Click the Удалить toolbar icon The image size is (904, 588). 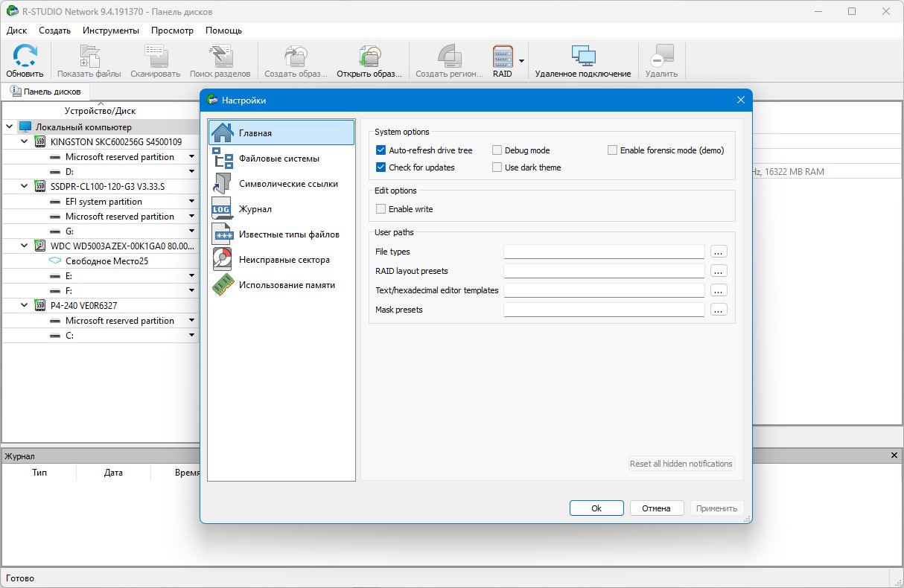(x=661, y=56)
